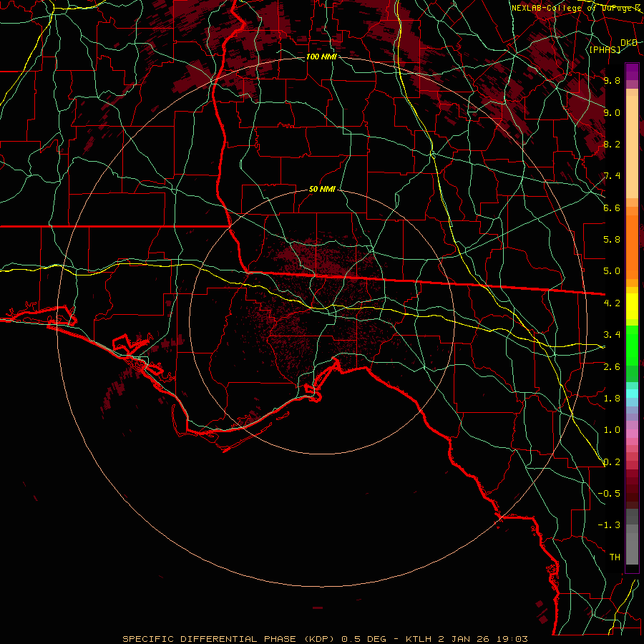Click the 9.0 value on the color scale
Image resolution: width=644 pixels, height=644 pixels.
point(612,112)
